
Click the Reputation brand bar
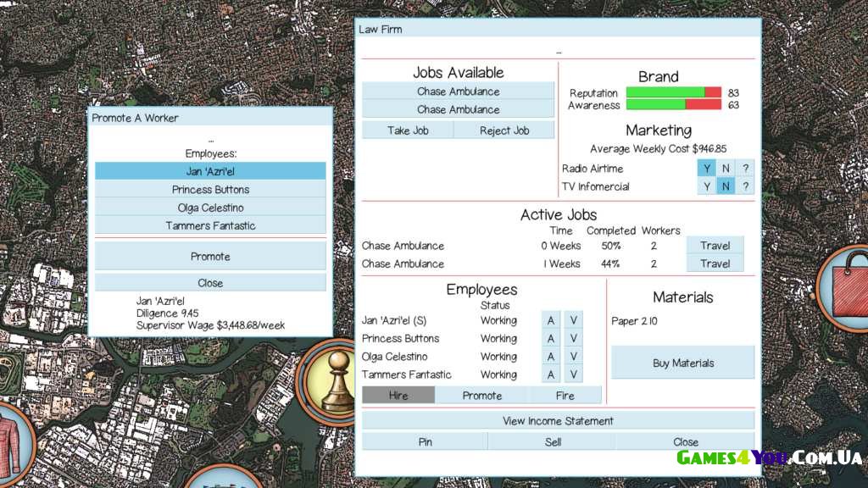[673, 93]
